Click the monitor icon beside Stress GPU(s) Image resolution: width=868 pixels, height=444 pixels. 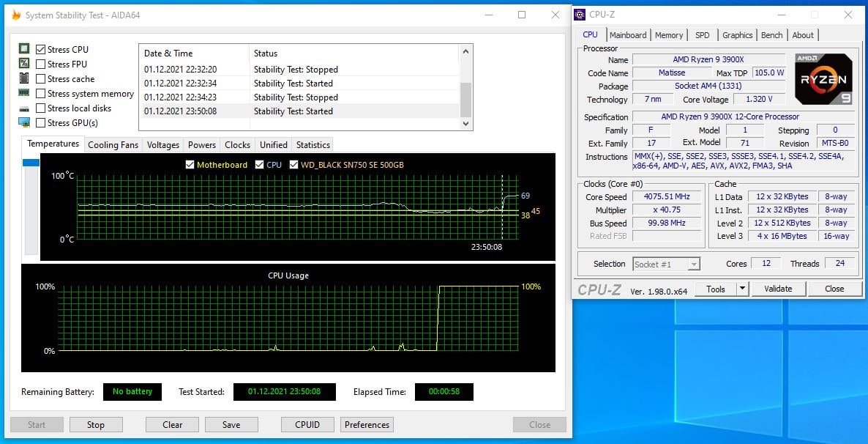[24, 122]
